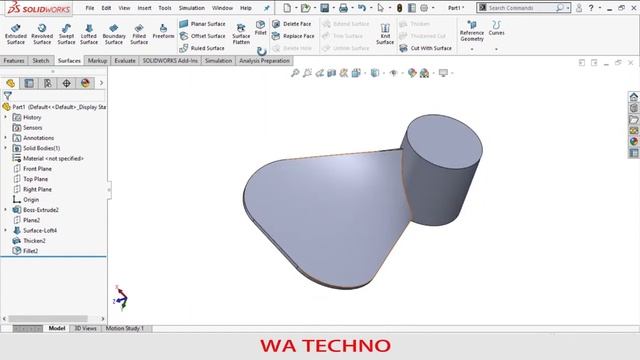The height and width of the screenshot is (360, 640).
Task: Click the Section View icon
Action: 331,73
